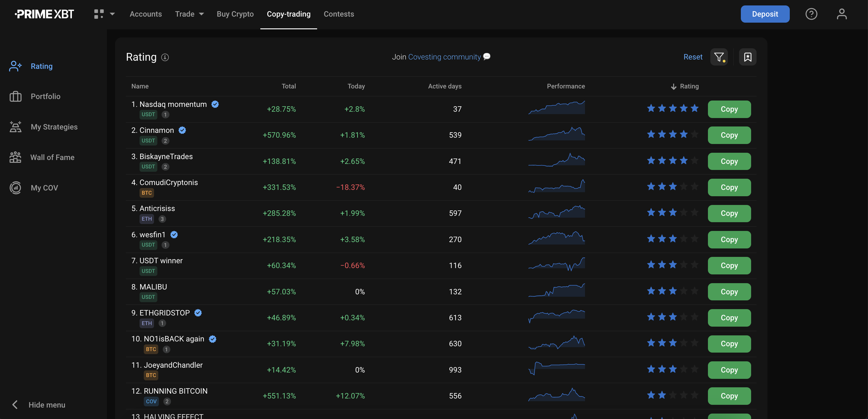Copy the NO1isBACK again strategy
868x419 pixels.
pyautogui.click(x=729, y=344)
